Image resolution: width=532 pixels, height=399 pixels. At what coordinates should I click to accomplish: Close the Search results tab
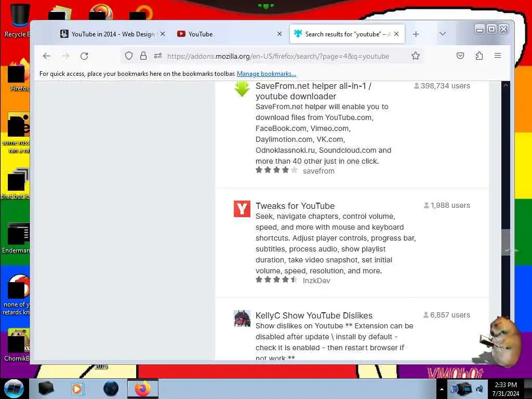(x=396, y=34)
